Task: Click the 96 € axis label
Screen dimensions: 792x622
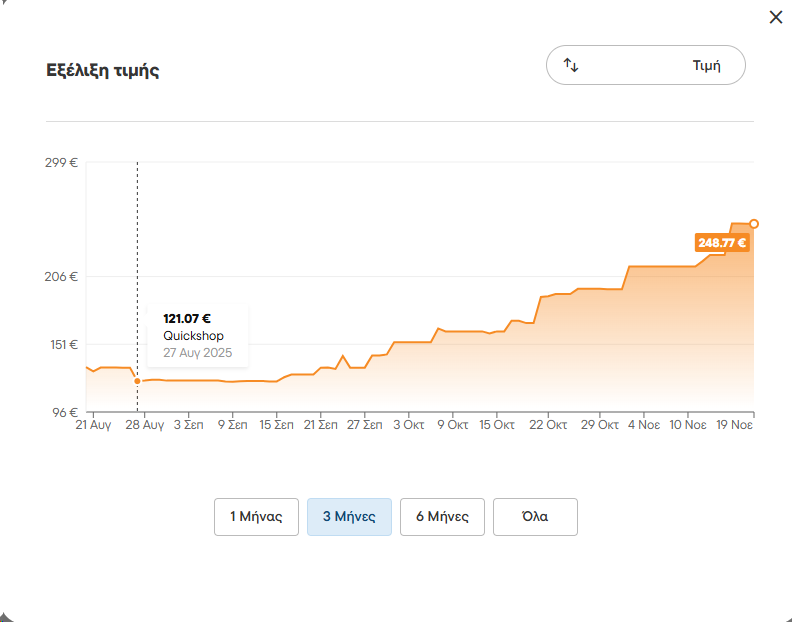Action: tap(65, 413)
